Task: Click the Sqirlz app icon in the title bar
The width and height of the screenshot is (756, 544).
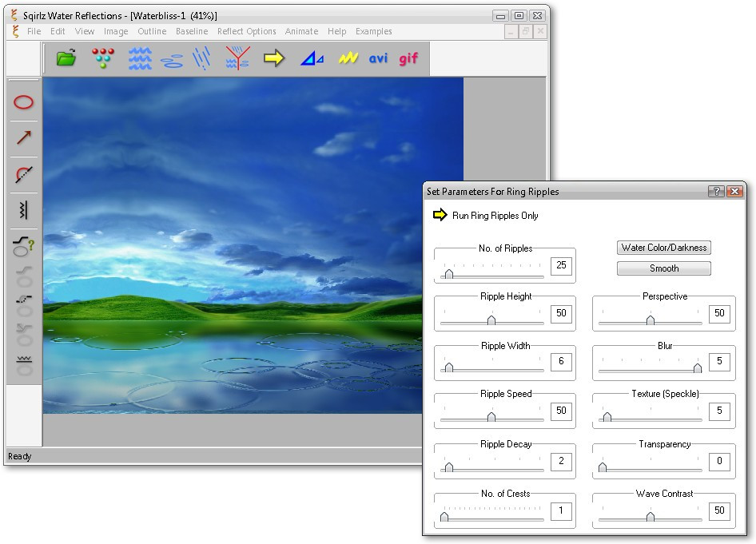Action: pyautogui.click(x=14, y=15)
